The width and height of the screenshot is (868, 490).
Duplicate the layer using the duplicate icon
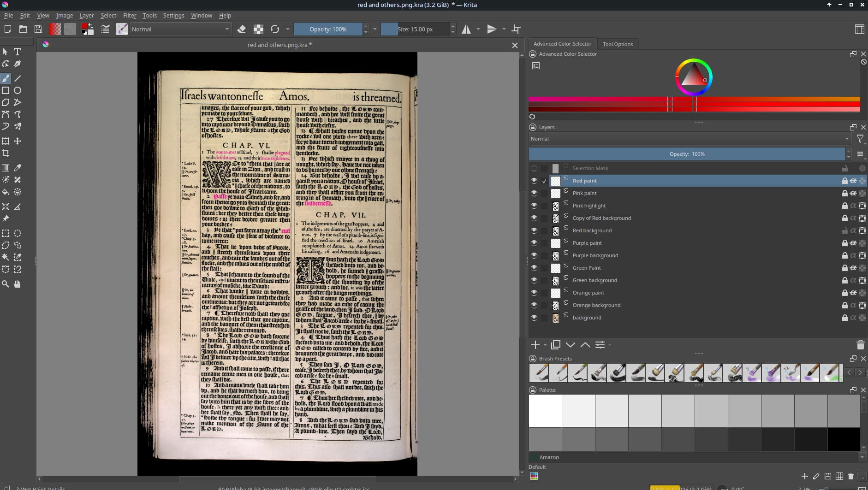coord(556,345)
